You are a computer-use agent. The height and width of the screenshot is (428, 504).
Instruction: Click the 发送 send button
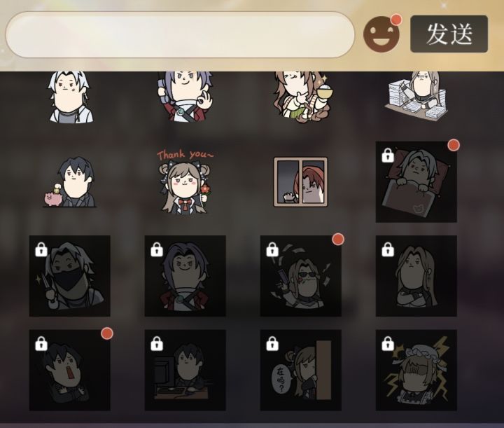(449, 34)
